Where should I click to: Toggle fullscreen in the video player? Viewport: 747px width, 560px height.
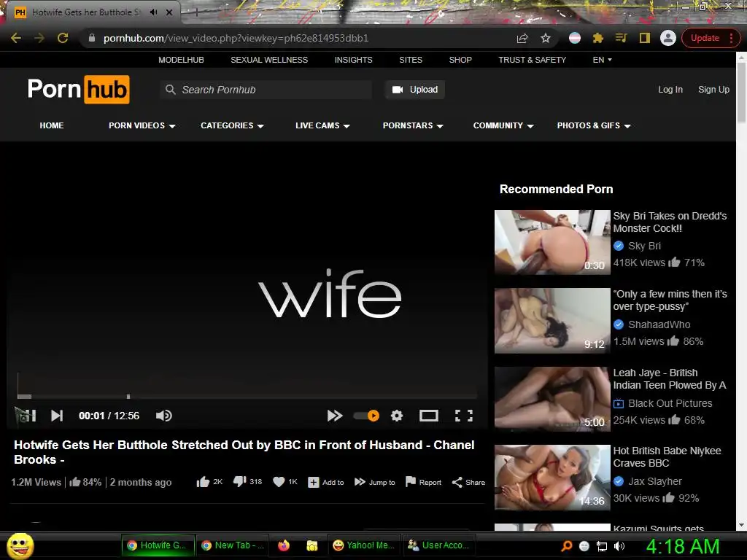coord(463,416)
